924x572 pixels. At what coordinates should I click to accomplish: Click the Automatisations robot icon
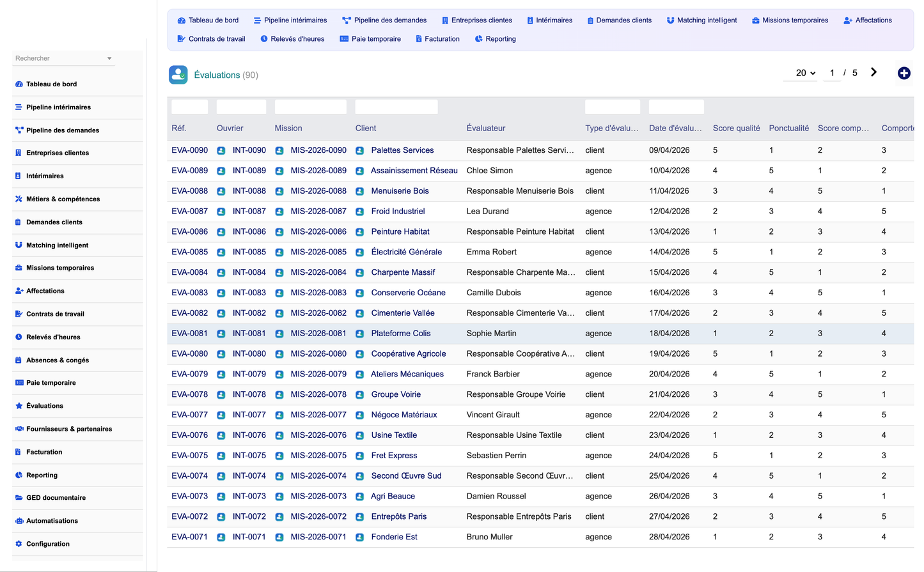click(19, 521)
